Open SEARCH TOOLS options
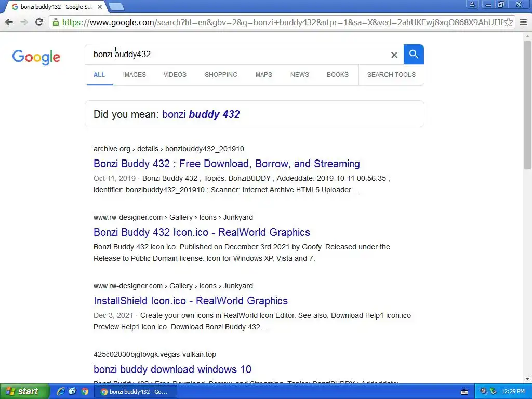Screen dimensions: 532x399 391,75
